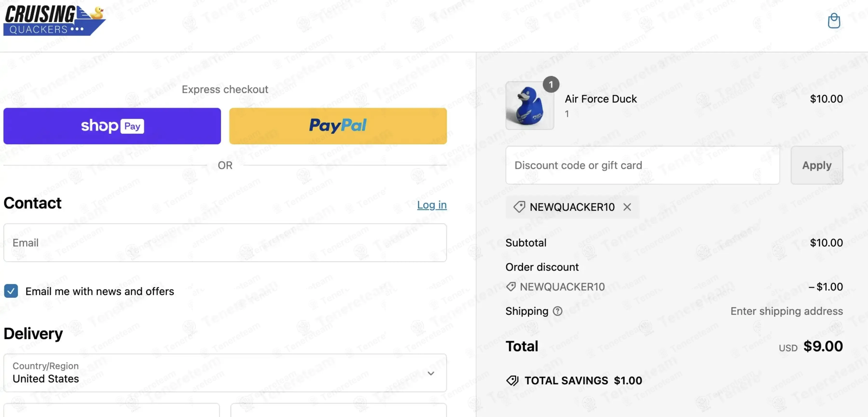Open the shopping bag cart icon
Viewport: 868px width, 417px height.
[x=834, y=21]
